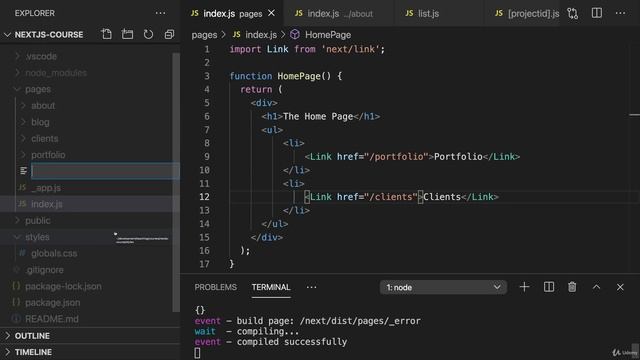This screenshot has width=640, height=360.
Task: Close the index.js pages tab
Action: (x=271, y=13)
